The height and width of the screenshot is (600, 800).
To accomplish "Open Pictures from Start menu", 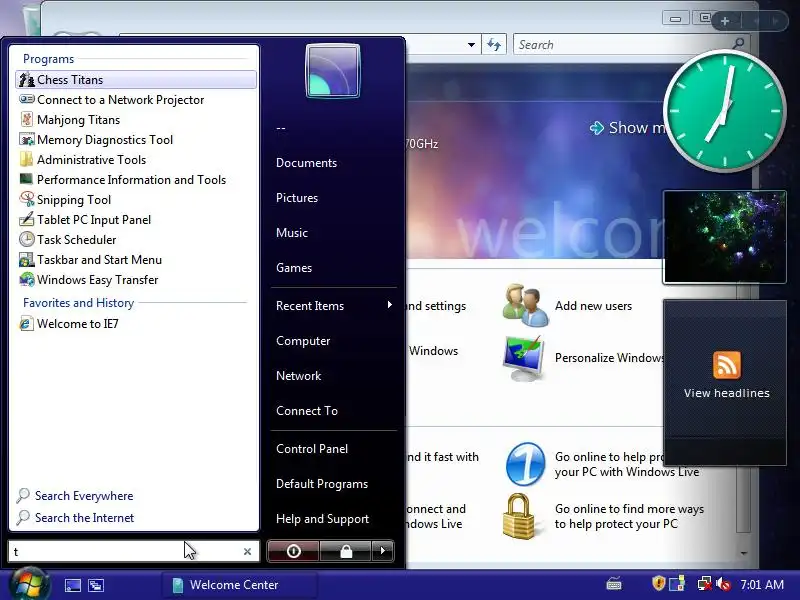I will tap(297, 198).
